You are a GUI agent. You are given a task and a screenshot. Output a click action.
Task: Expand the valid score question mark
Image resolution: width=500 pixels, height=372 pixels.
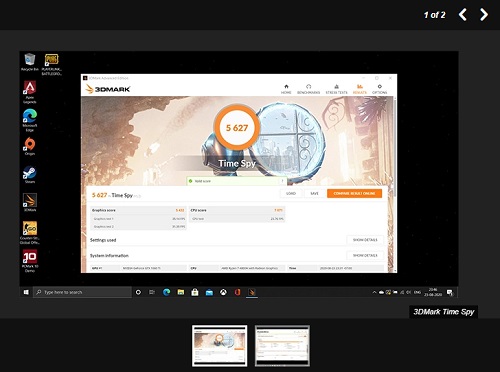pyautogui.click(x=282, y=181)
